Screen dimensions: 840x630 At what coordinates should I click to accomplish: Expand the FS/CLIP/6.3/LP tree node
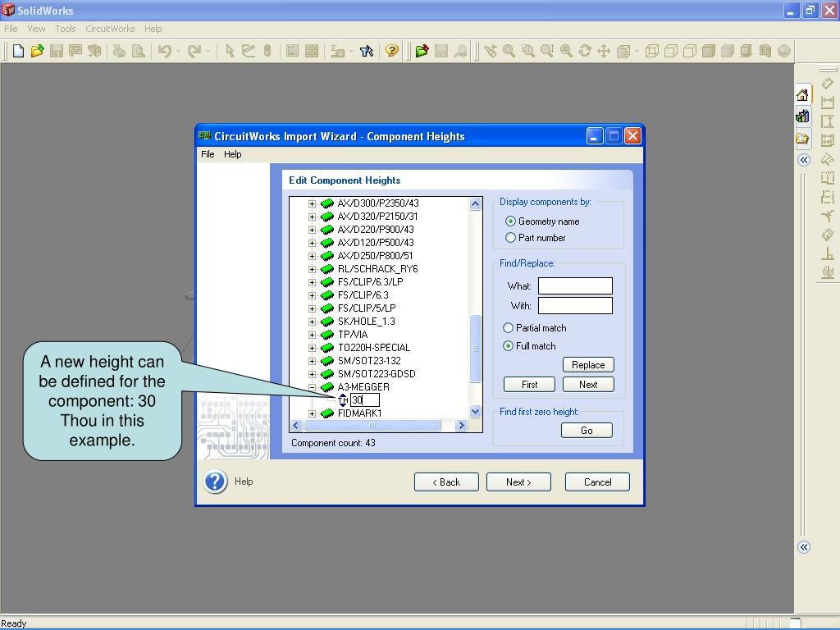click(x=312, y=282)
